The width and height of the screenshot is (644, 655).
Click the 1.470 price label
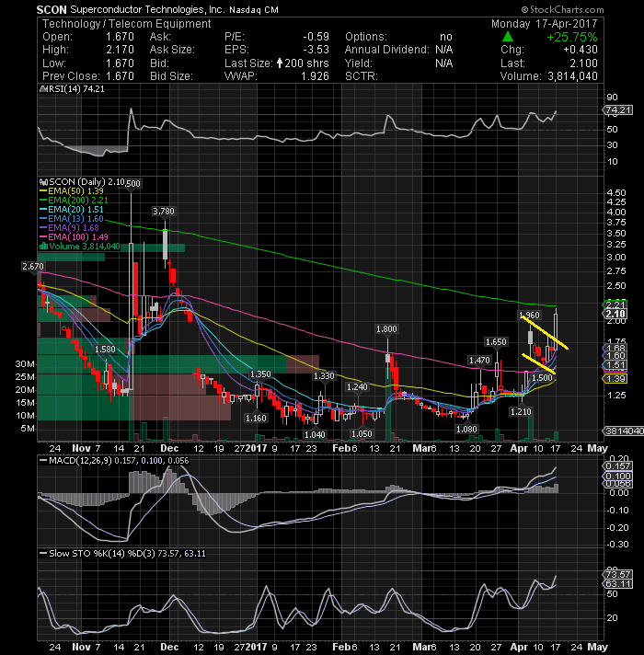pos(479,360)
